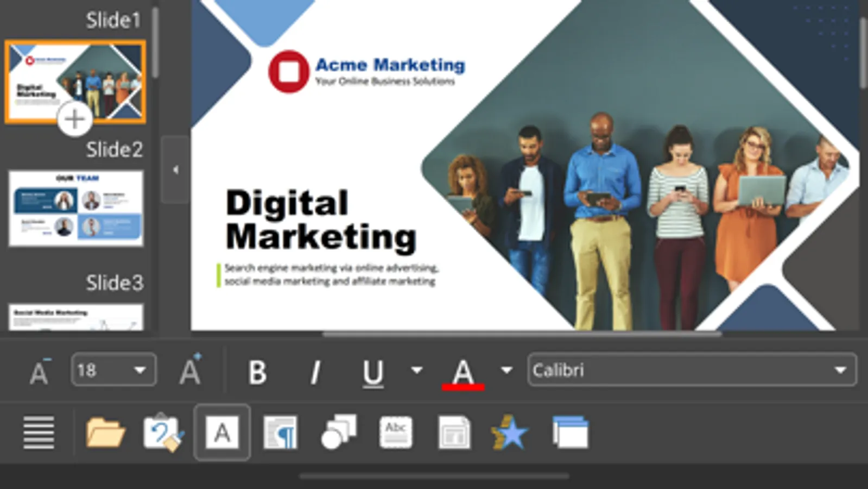The height and width of the screenshot is (489, 868).
Task: Collapse the slide panel with arrow handle
Action: 175,170
